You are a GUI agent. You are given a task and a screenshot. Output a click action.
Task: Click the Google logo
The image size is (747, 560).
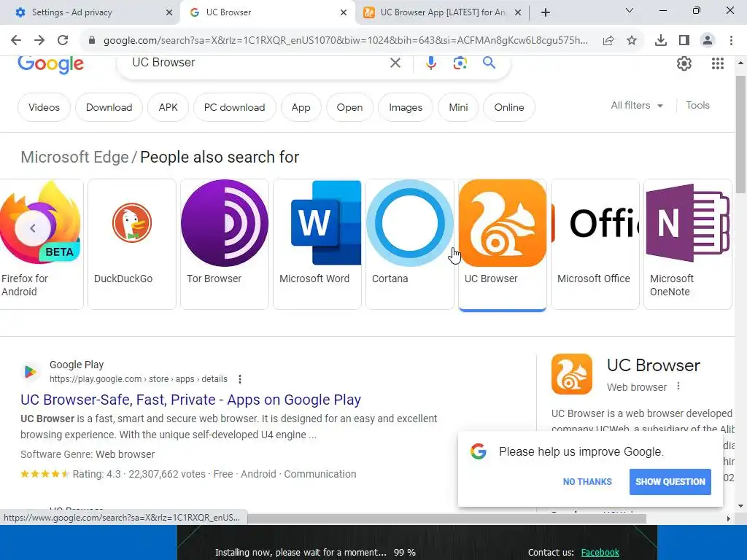click(x=50, y=64)
